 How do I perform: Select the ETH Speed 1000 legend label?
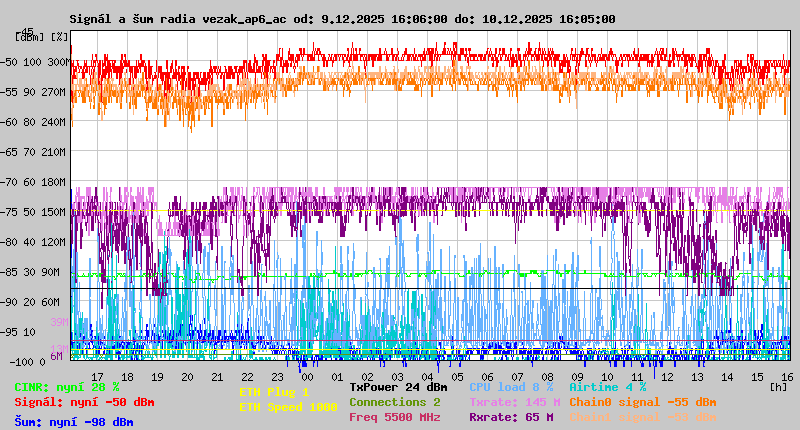[x=288, y=407]
